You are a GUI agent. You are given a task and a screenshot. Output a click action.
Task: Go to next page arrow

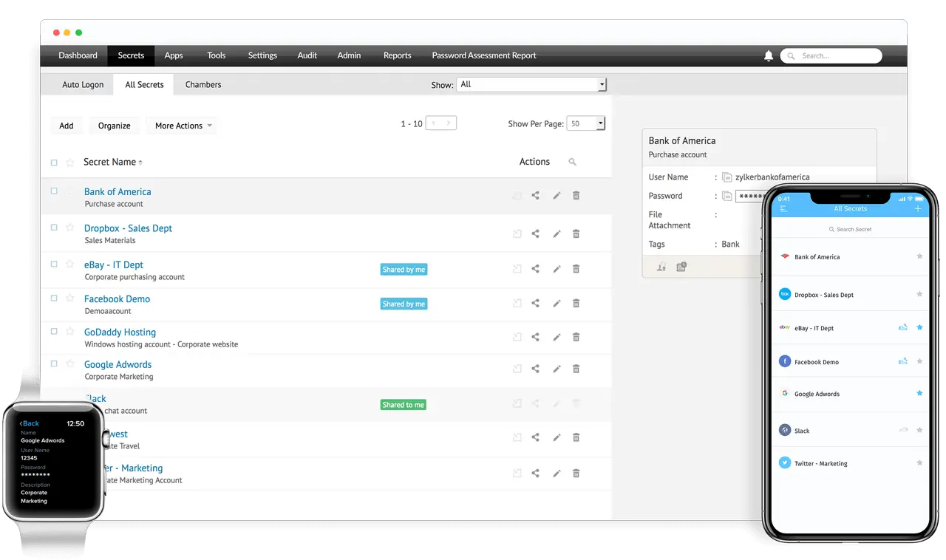click(449, 123)
